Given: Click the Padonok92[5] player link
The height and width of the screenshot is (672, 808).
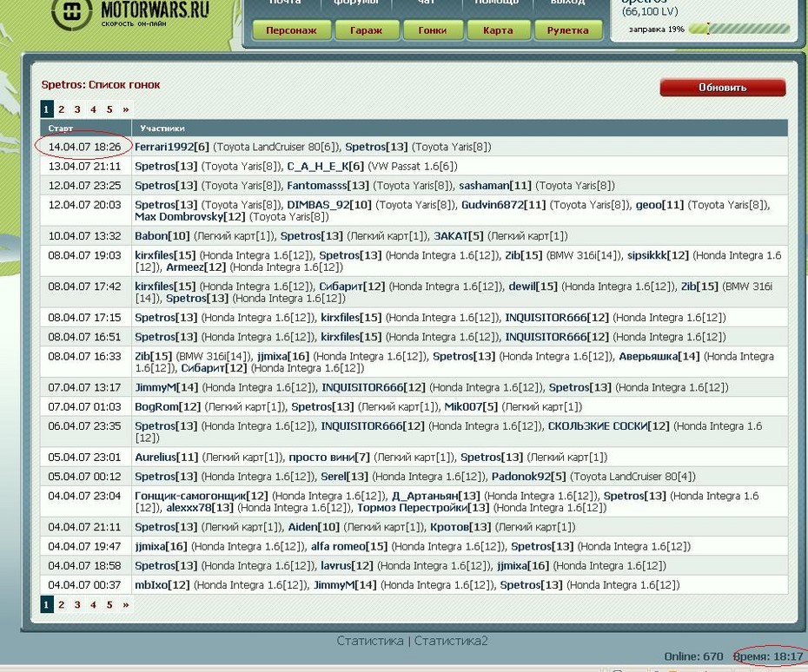Looking at the screenshot, I should (529, 477).
